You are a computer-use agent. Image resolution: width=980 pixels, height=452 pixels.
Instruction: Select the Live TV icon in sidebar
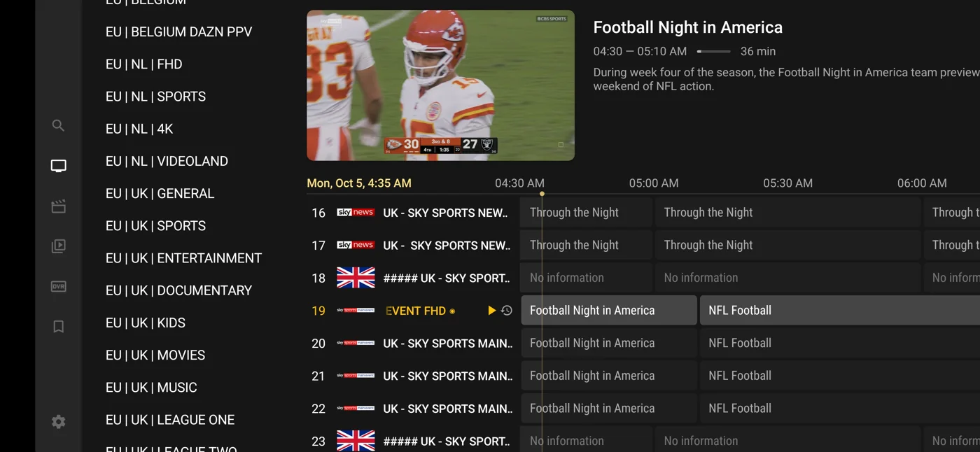point(59,166)
